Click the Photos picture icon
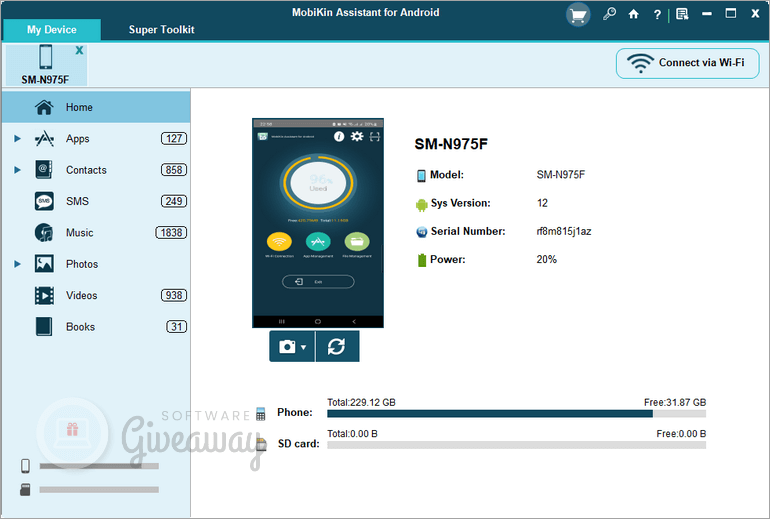The width and height of the screenshot is (770, 519). pos(44,264)
